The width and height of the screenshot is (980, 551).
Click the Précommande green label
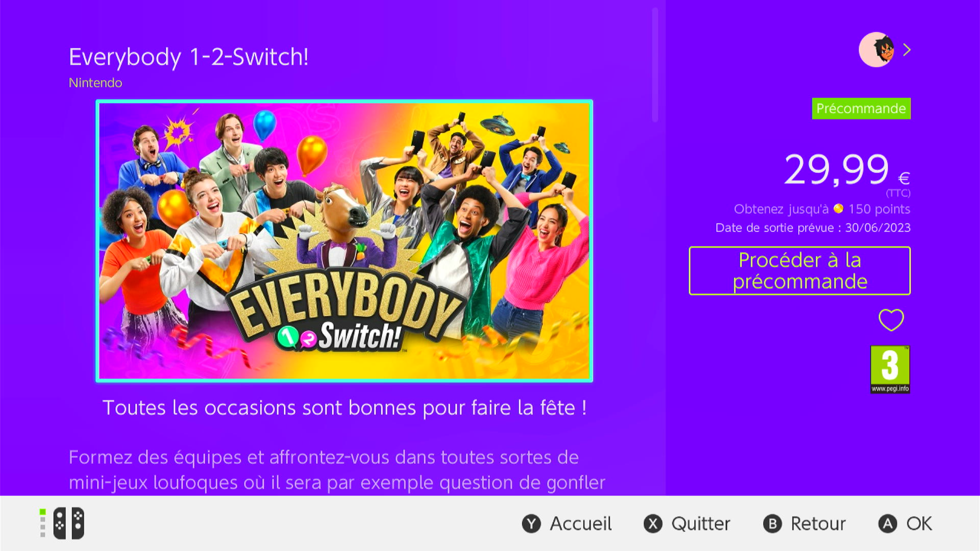(861, 109)
